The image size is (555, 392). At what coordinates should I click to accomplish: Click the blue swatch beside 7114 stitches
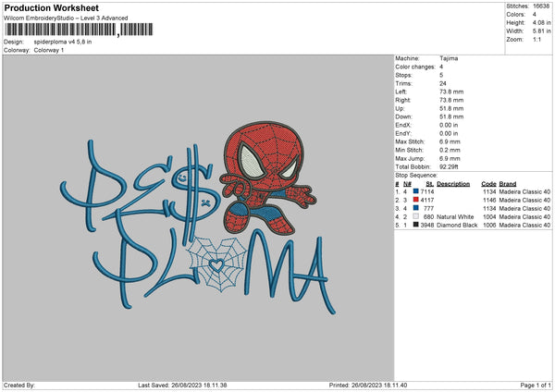tap(416, 191)
